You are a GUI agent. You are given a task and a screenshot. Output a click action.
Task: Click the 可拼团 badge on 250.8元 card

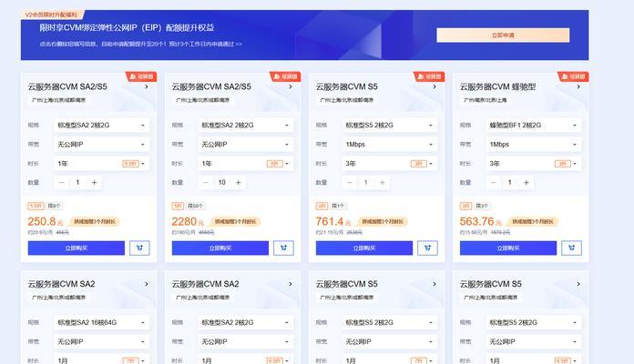tap(141, 76)
